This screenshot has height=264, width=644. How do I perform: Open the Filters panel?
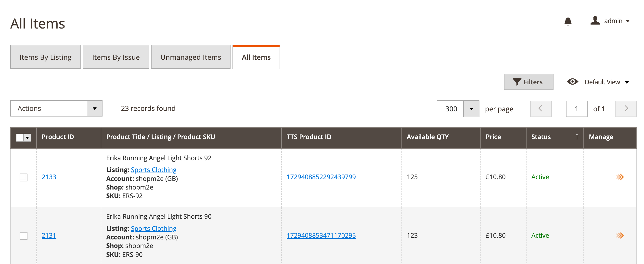[x=528, y=82]
